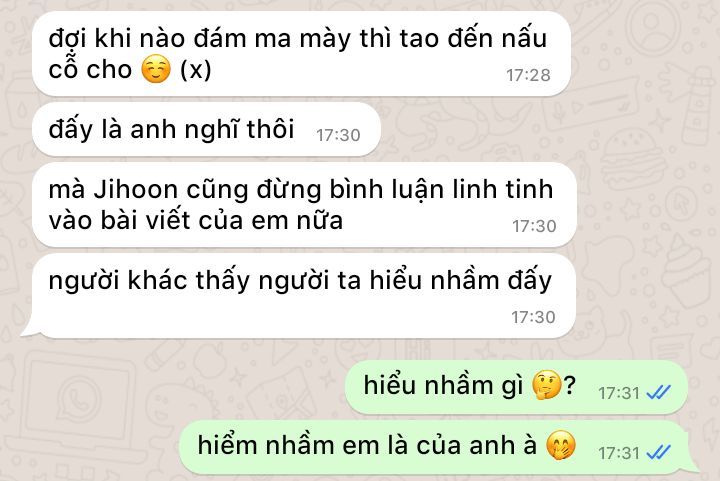
Task: Click 17:30 timestamp under 'hiểu nhầm đấy' message
Action: click(533, 317)
